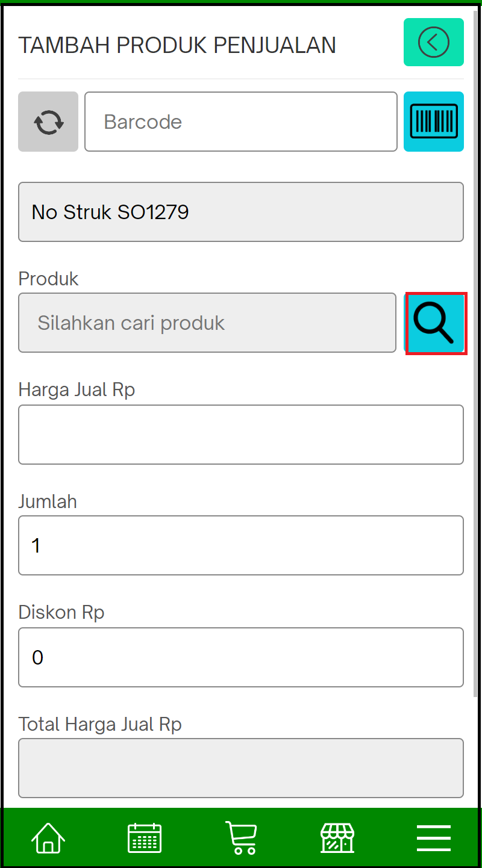Tap the shopping cart icon

241,837
